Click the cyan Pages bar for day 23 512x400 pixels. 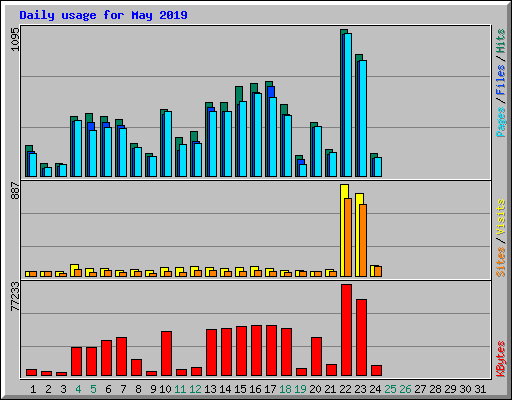[363, 118]
